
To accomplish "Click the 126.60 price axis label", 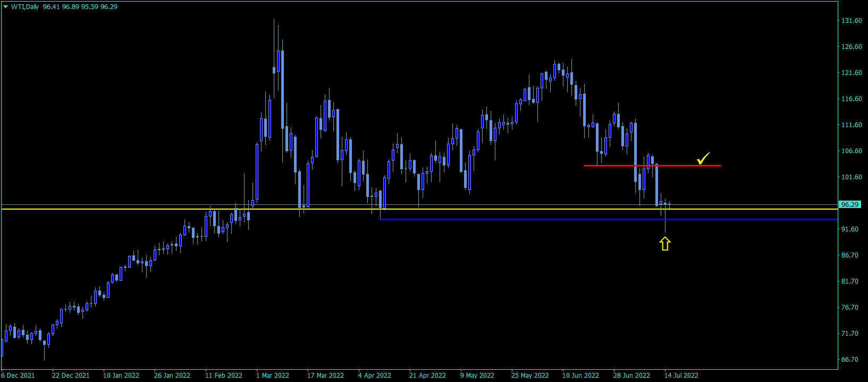I will [x=852, y=47].
